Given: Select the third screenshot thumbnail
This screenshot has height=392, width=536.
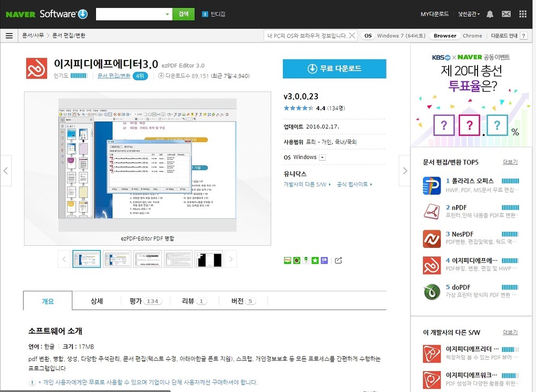Looking at the screenshot, I should coord(148,259).
